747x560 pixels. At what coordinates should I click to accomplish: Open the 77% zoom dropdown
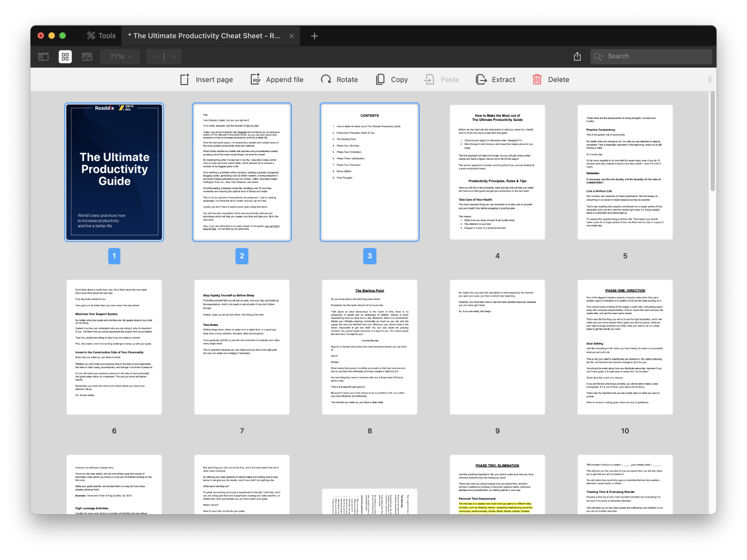[120, 57]
